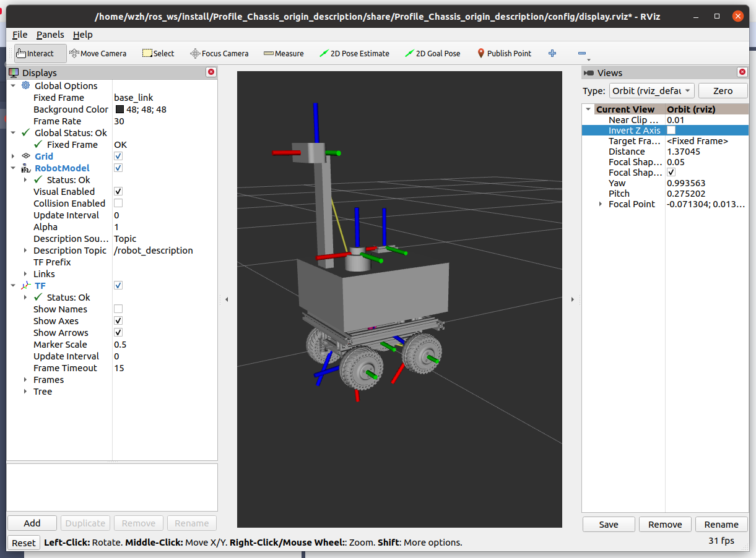Viewport: 756px width, 558px height.
Task: Enable the Collision Enabled checkbox
Action: coord(118,203)
